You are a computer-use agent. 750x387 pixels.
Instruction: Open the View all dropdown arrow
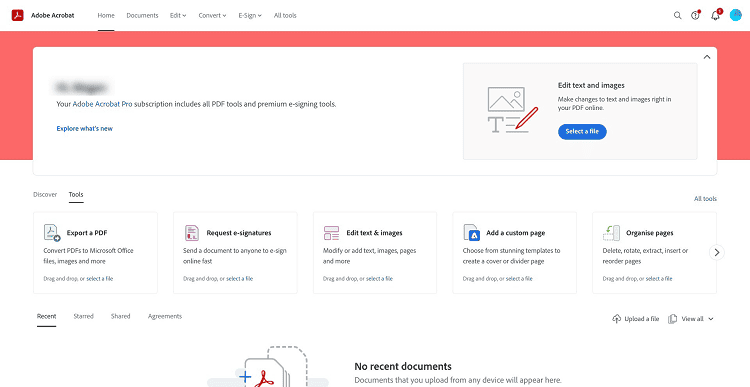711,319
